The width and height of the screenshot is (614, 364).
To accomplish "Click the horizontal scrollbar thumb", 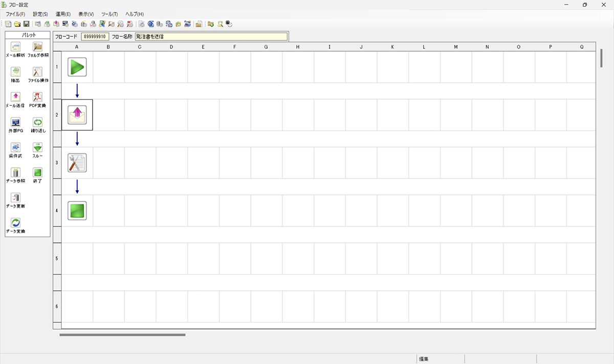I will [x=122, y=335].
